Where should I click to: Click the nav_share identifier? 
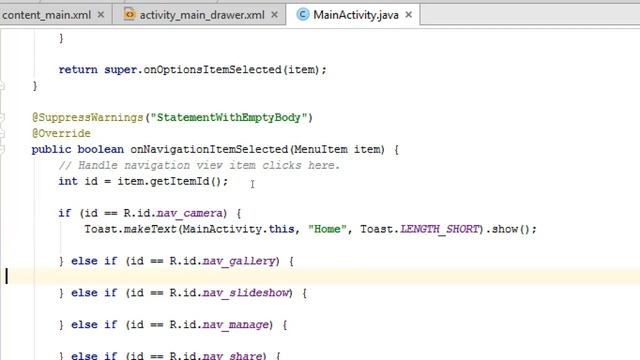coord(232,356)
